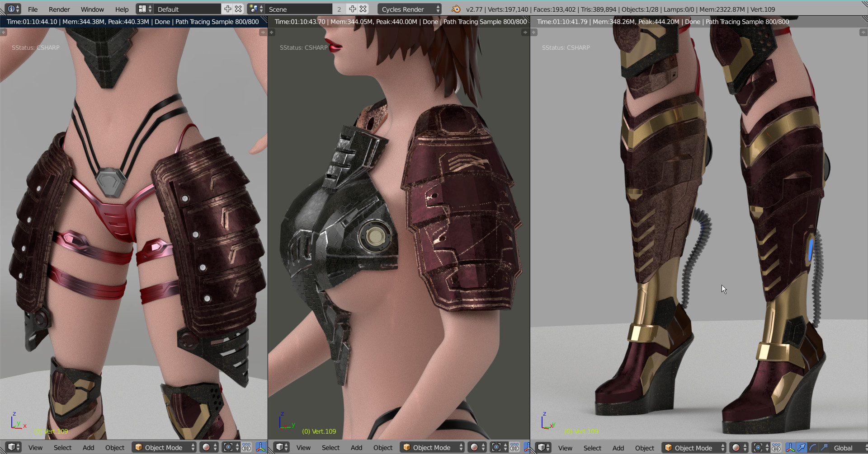Delete the Default screen layout
Screen dimensions: 868x454
(x=238, y=9)
